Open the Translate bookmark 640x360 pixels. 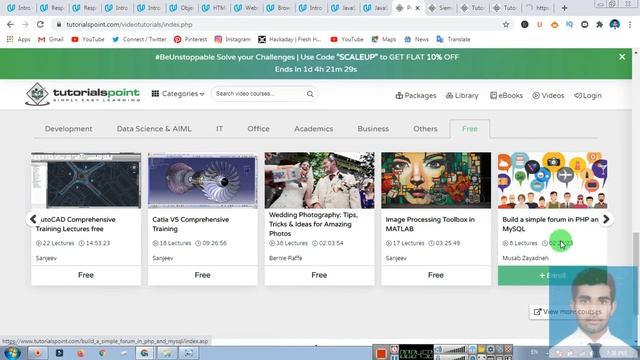click(453, 39)
